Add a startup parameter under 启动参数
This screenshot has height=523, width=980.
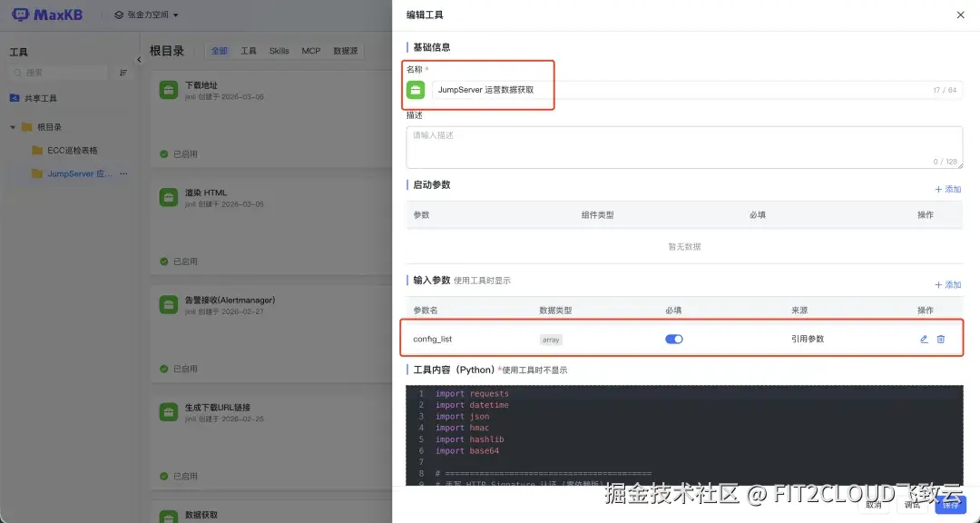[948, 189]
